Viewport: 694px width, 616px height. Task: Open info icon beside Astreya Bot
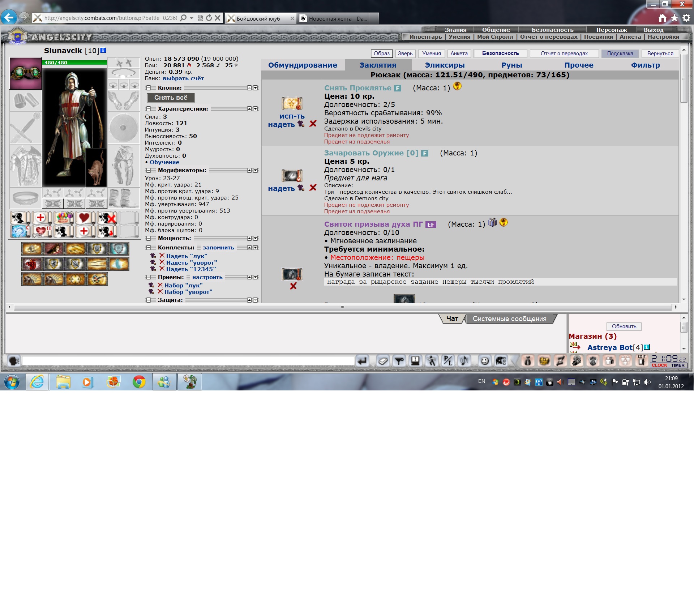click(647, 347)
